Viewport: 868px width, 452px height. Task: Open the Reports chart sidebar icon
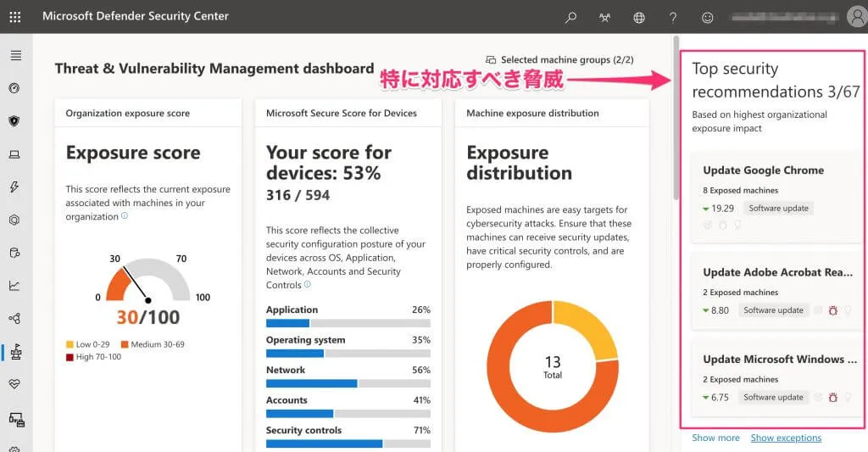click(x=14, y=286)
